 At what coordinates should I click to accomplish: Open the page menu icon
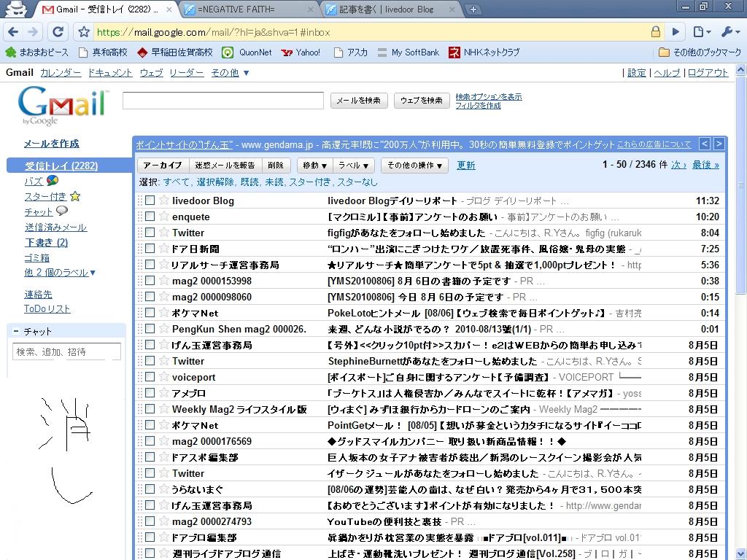(x=702, y=32)
